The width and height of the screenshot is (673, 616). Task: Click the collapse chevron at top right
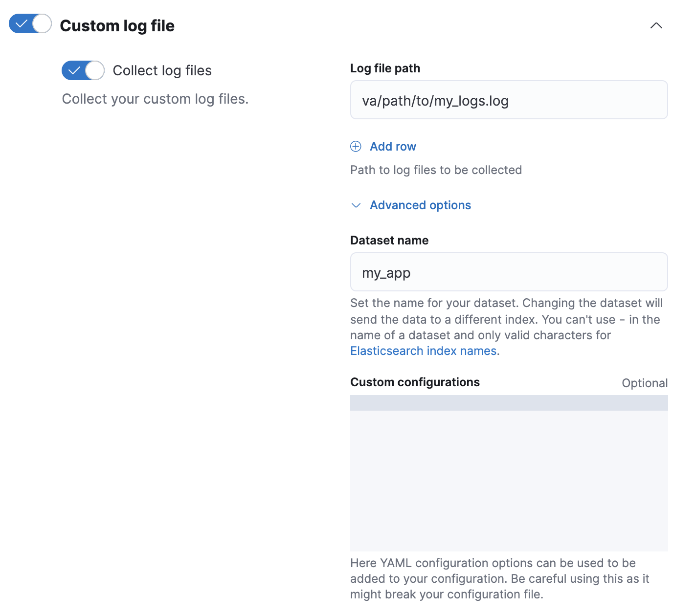656,25
